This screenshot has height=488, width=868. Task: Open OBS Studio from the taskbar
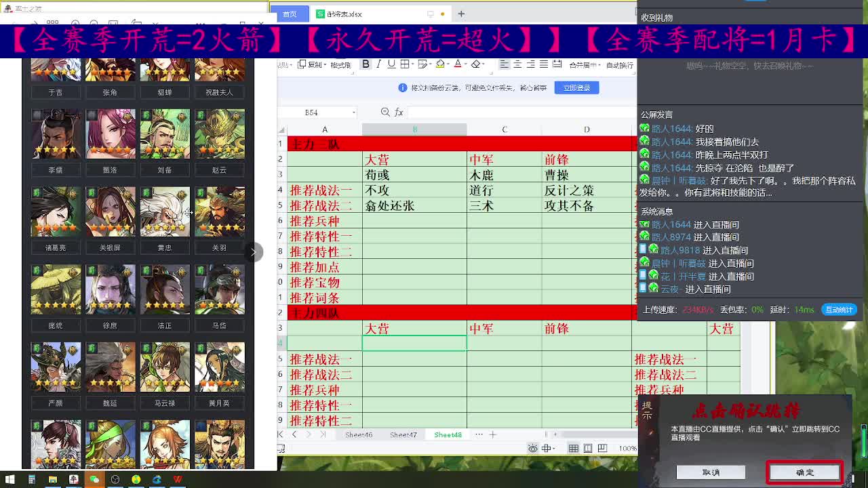coord(115,480)
